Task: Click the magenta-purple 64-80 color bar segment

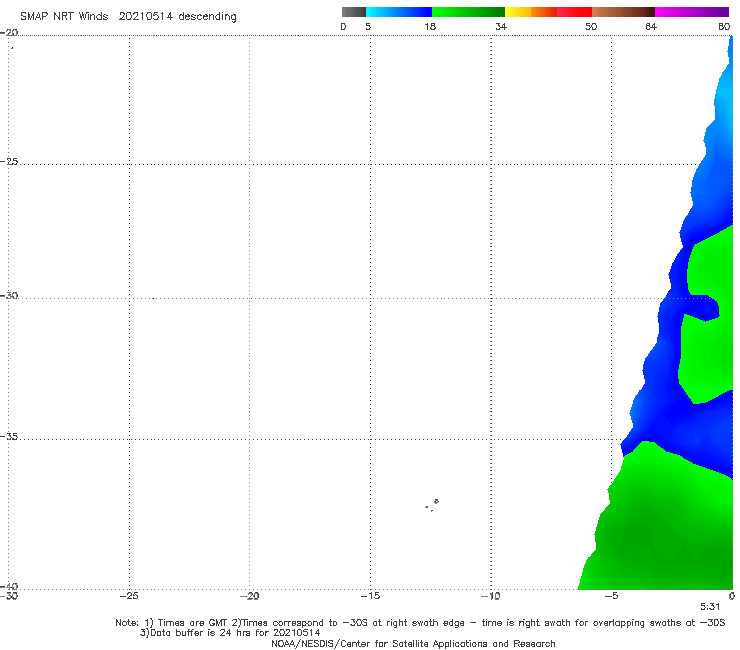Action: coord(692,12)
